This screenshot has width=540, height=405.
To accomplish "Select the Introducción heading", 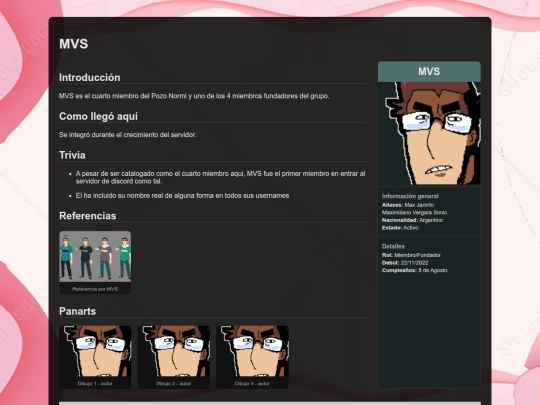I will pos(90,77).
